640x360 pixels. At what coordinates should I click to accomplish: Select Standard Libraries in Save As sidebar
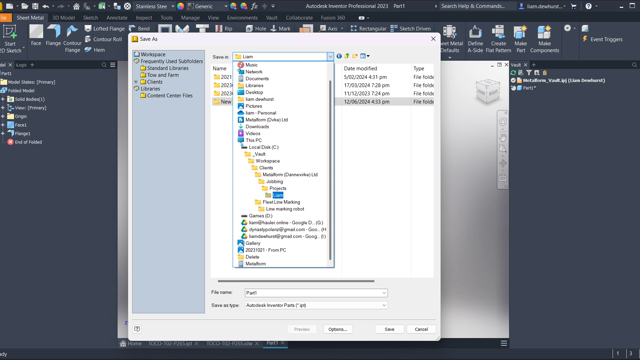pyautogui.click(x=167, y=68)
